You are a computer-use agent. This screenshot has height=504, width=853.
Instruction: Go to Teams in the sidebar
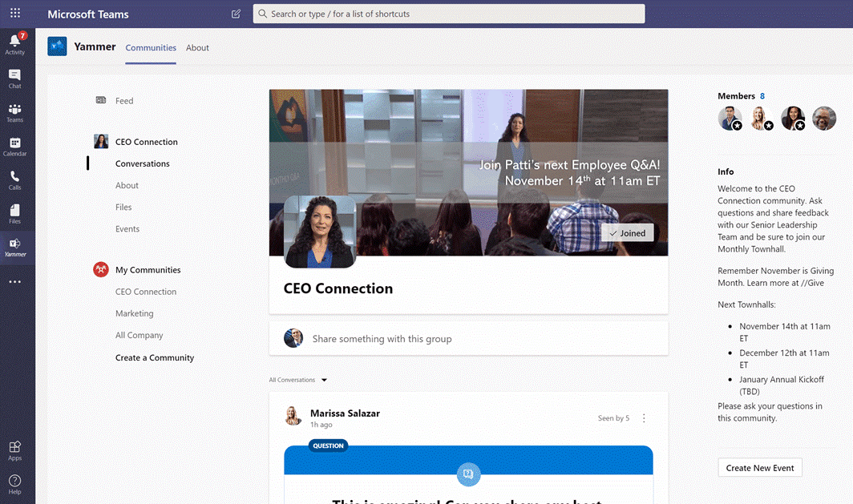coord(14,112)
